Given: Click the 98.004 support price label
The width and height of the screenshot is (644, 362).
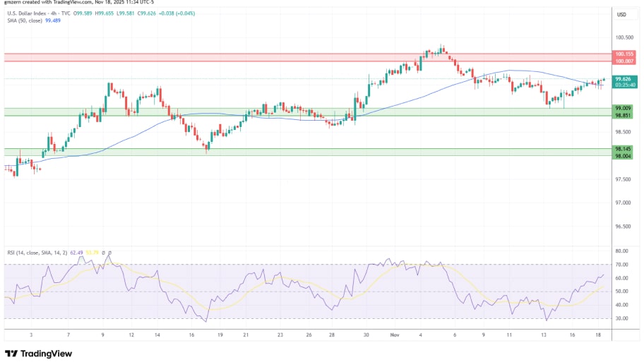Looking at the screenshot, I should (x=623, y=156).
